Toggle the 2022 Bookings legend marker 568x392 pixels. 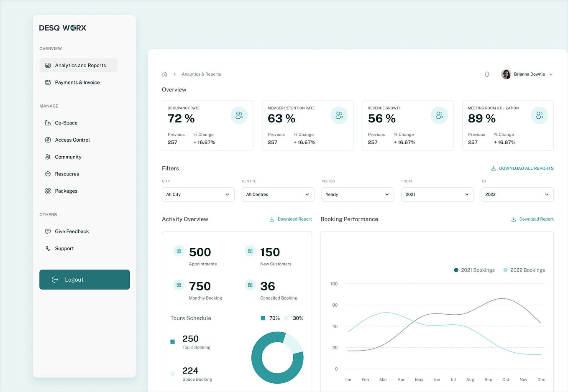[505, 270]
